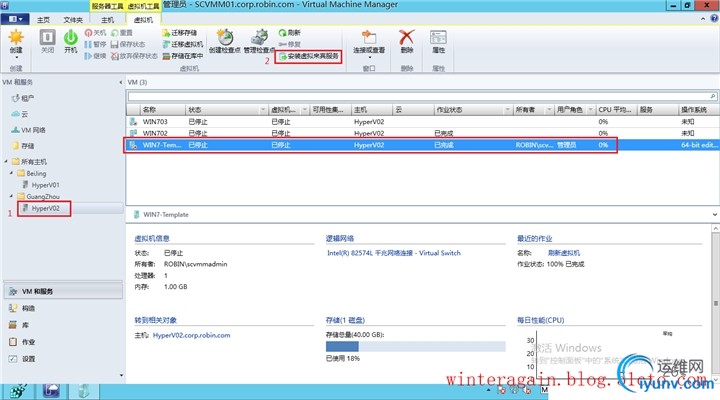This screenshot has height=400, width=720.
Task: Create a checkpoint with 创建检查点
Action: pyautogui.click(x=225, y=41)
